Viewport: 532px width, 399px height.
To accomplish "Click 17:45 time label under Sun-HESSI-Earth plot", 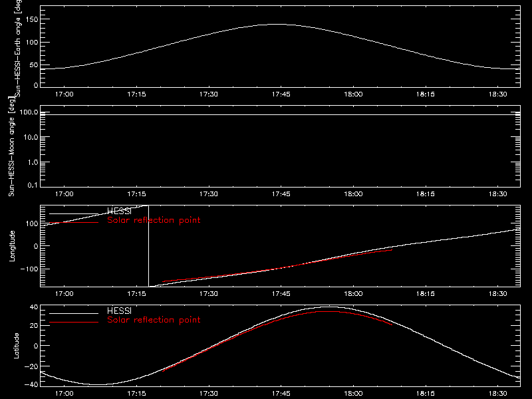I will (x=281, y=94).
